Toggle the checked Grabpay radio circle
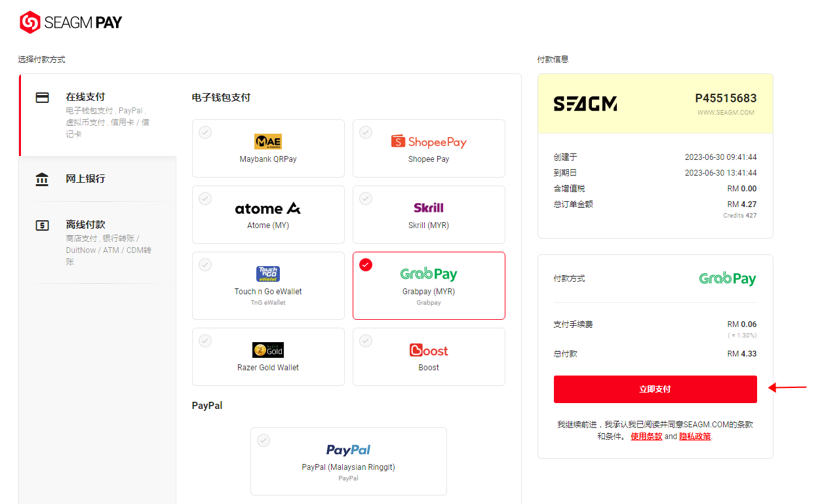This screenshot has width=822, height=504. (x=366, y=265)
